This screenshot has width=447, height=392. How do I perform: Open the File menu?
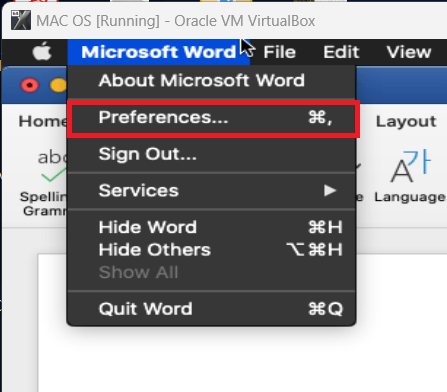[279, 52]
